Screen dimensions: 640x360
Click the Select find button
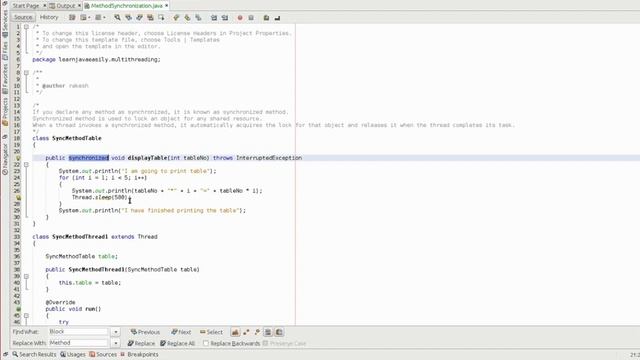tap(211, 332)
